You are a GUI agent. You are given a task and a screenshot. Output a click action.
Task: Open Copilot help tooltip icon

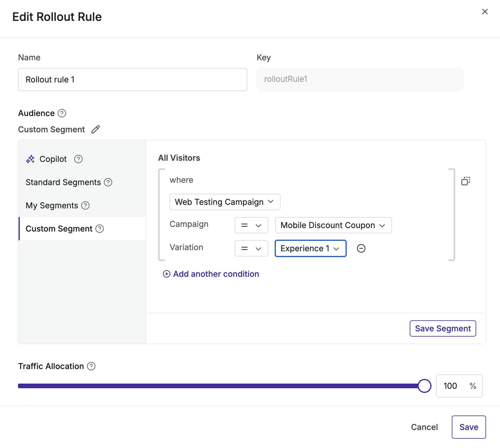78,159
